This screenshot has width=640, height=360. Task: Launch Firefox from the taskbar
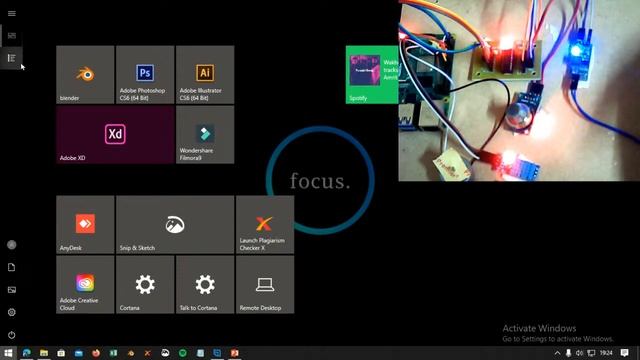click(x=96, y=353)
